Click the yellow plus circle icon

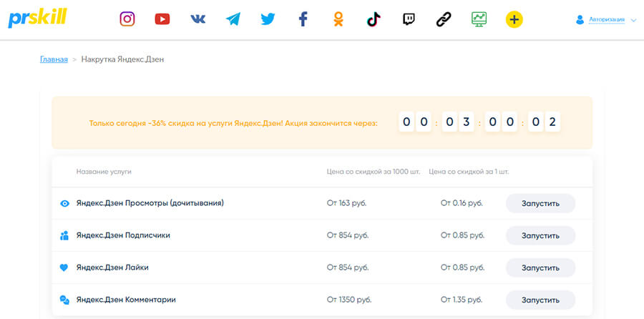pyautogui.click(x=514, y=19)
